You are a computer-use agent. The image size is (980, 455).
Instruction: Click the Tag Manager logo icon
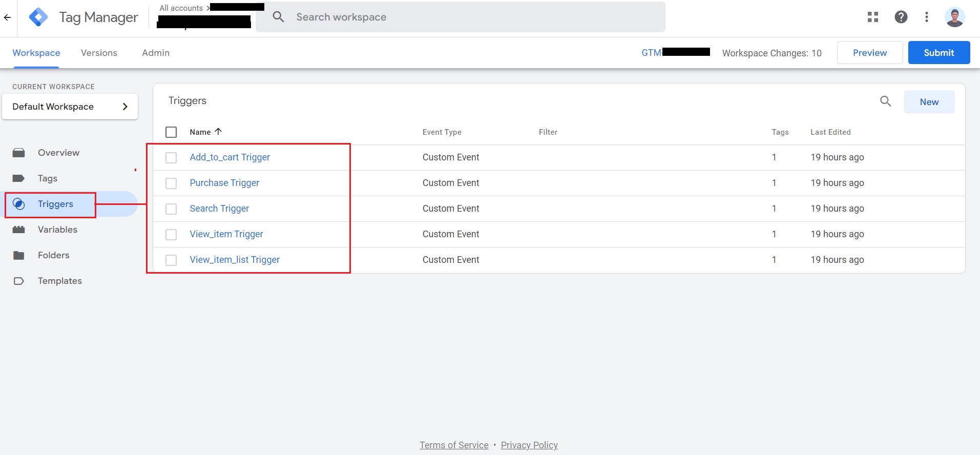pos(38,17)
